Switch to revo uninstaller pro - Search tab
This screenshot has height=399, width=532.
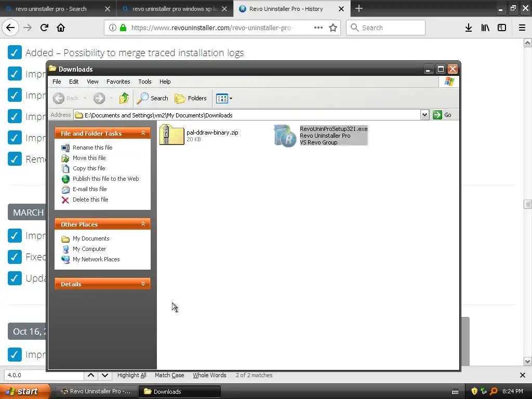[58, 9]
